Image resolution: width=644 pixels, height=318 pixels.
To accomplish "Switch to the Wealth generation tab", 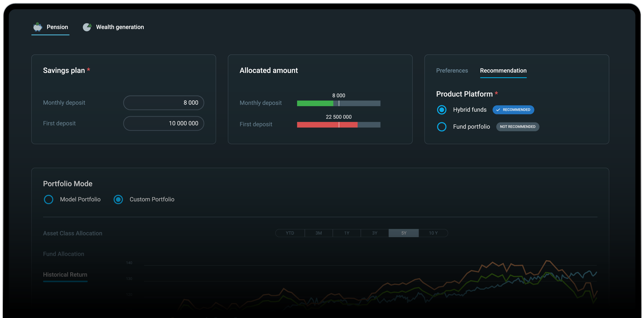I will pyautogui.click(x=113, y=27).
